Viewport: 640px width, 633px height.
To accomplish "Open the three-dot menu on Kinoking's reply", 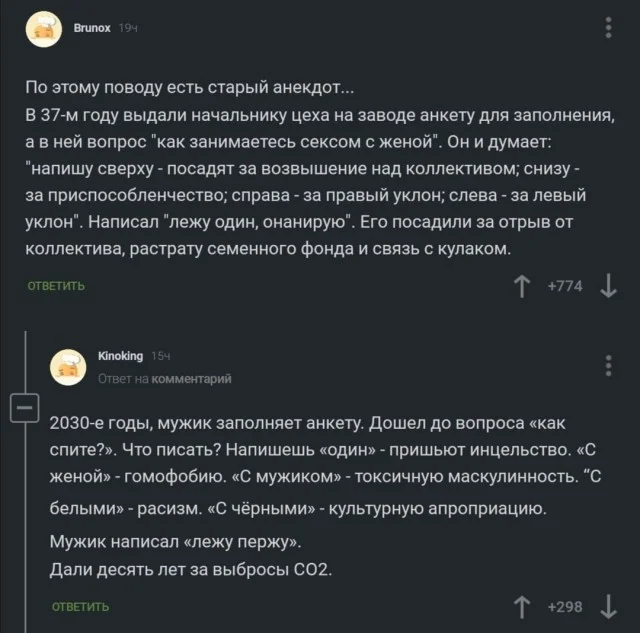I will click(609, 365).
